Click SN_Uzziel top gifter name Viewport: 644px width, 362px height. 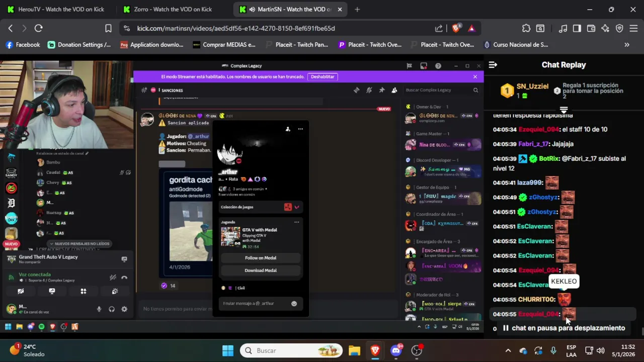[x=532, y=86]
